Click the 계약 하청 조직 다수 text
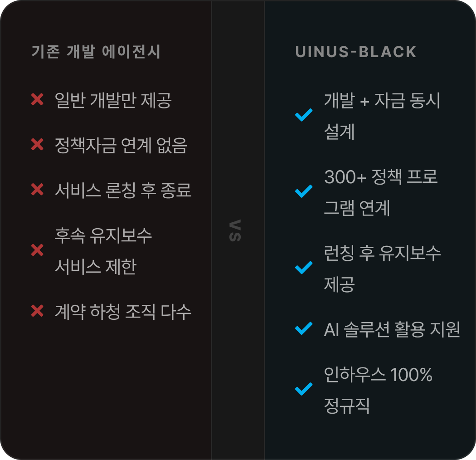This screenshot has height=460, width=476. pos(123,312)
